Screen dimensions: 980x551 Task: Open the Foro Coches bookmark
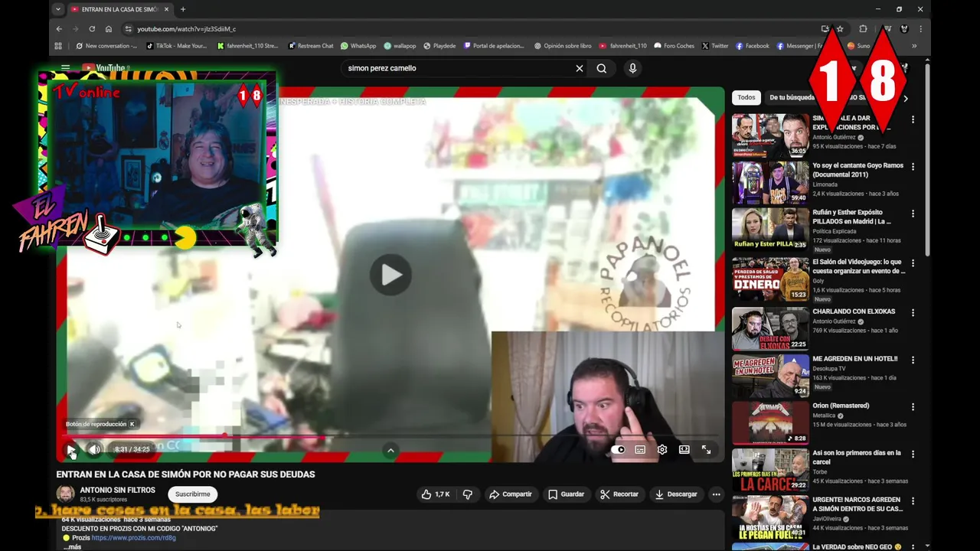(x=675, y=46)
